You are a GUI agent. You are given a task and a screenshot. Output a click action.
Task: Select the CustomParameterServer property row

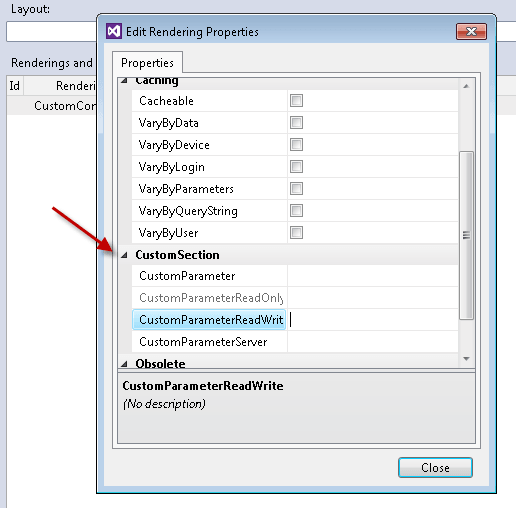295,342
